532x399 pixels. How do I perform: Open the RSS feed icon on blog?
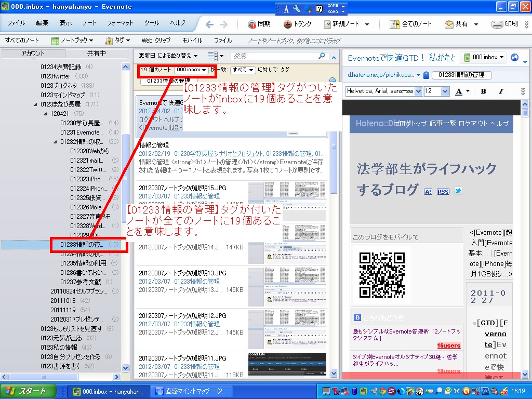pos(443,192)
